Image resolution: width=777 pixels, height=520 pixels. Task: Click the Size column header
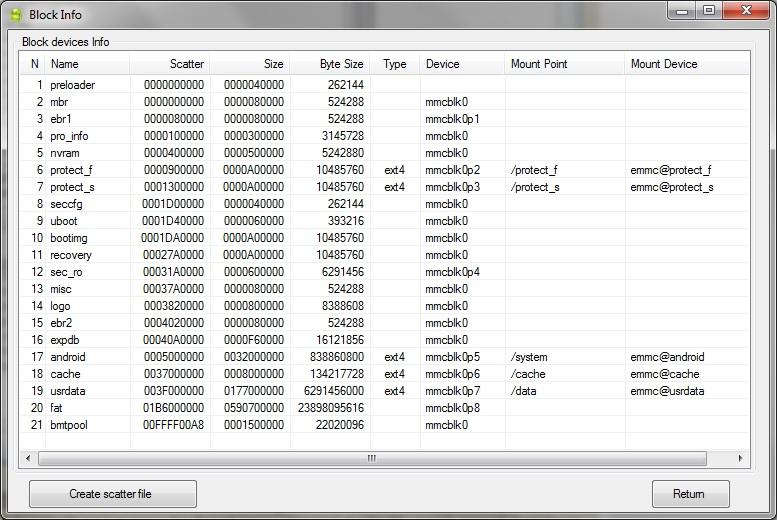click(x=250, y=64)
